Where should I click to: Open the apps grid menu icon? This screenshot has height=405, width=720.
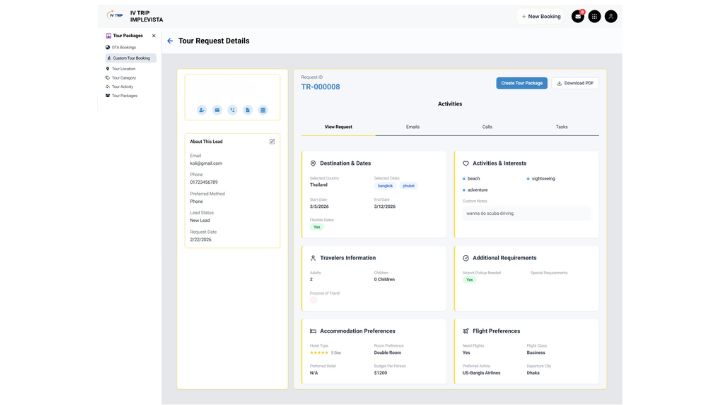[x=594, y=16]
